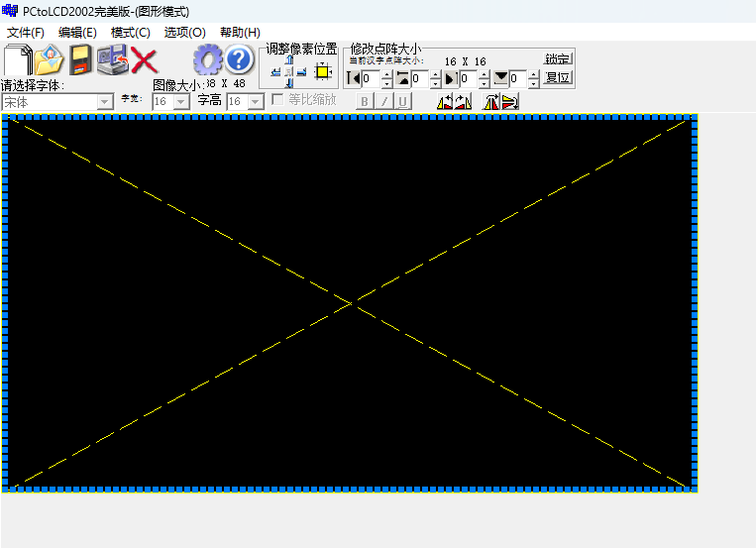This screenshot has width=756, height=548.
Task: Rotate image counterclockwise icon
Action: (445, 102)
